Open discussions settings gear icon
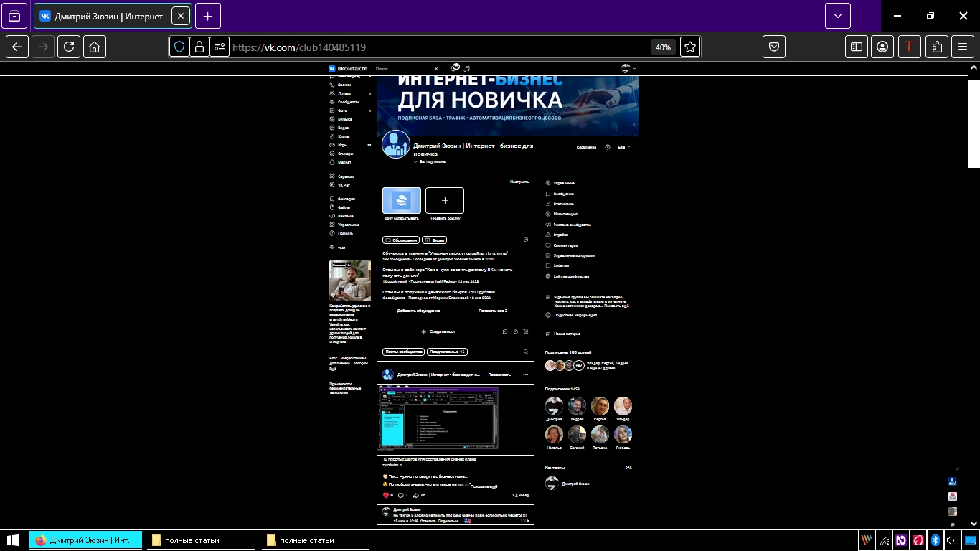Screen dimensions: 980x551 coord(526,240)
